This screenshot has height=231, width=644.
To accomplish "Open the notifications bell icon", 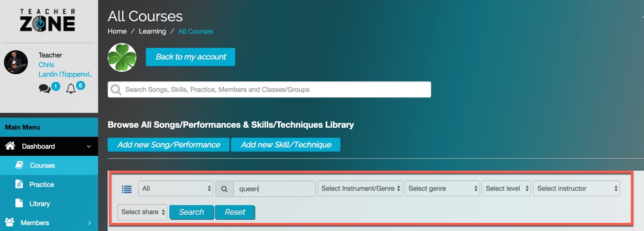I will pyautogui.click(x=71, y=88).
